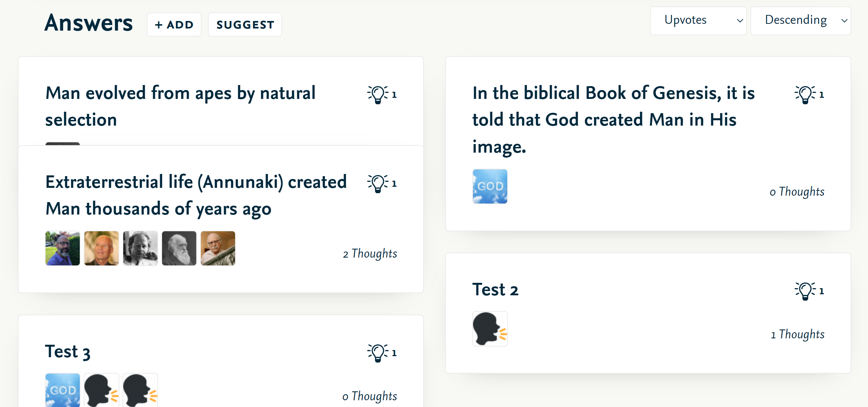Upvote lightbulb on Extraterrestrial life answer
This screenshot has width=868, height=407.
pyautogui.click(x=378, y=184)
